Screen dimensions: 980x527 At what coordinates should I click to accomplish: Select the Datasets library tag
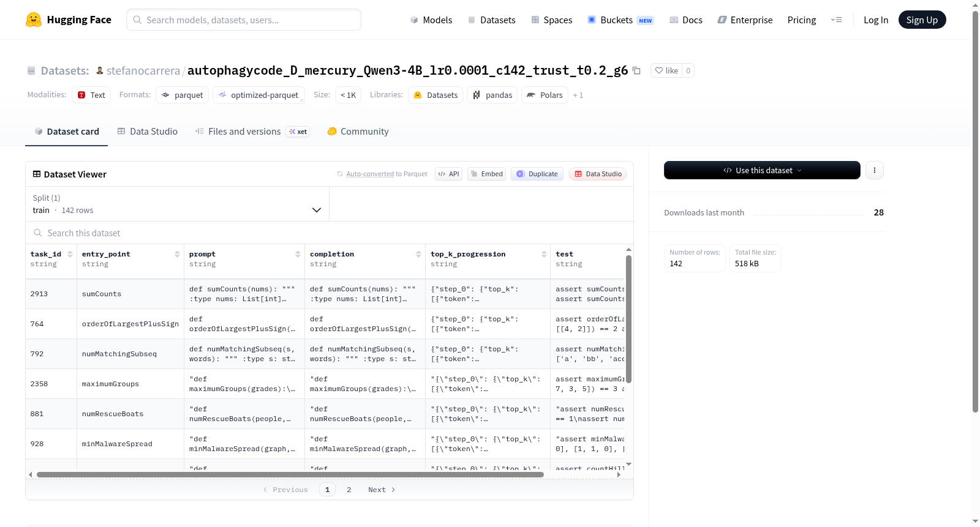point(435,95)
